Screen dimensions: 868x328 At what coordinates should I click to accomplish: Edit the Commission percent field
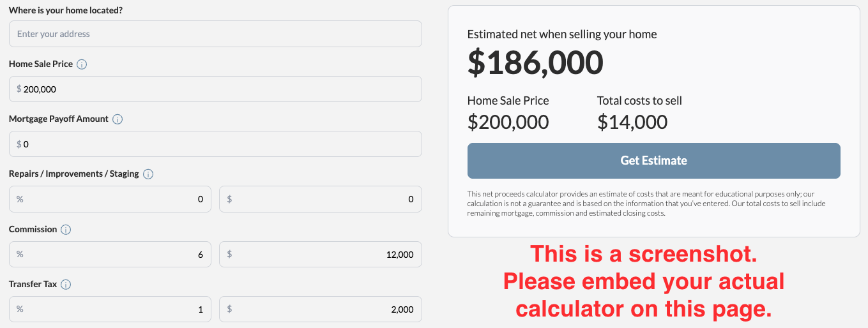point(110,255)
